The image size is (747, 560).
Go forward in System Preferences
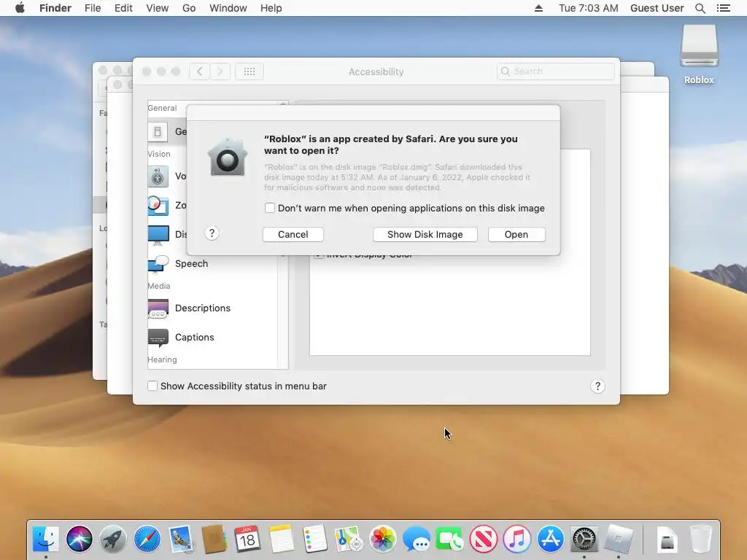[x=220, y=71]
